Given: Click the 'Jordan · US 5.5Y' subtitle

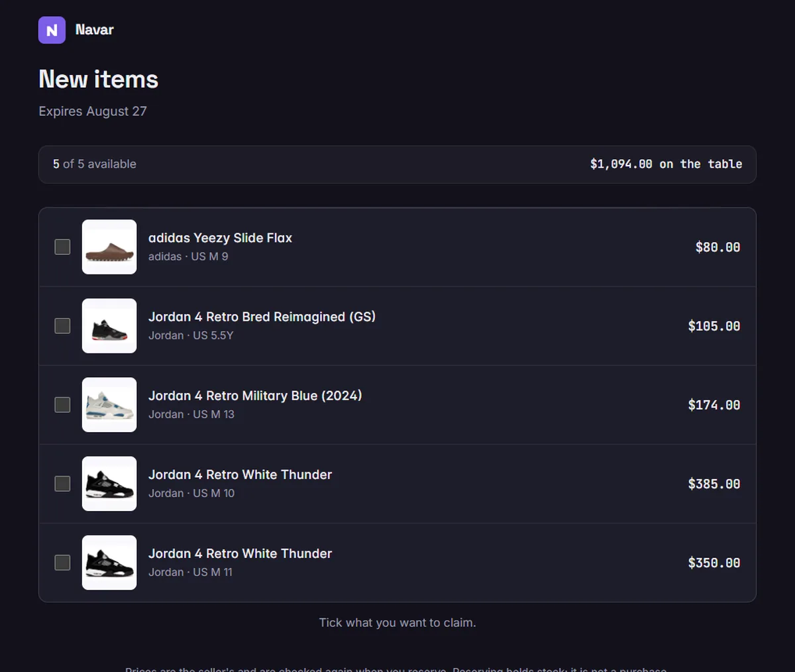Looking at the screenshot, I should click(191, 335).
